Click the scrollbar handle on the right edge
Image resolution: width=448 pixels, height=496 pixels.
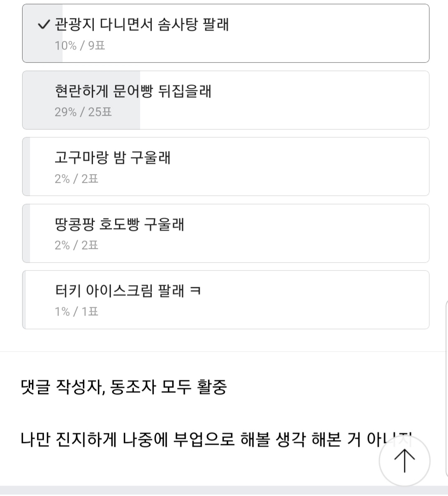tap(446, 389)
